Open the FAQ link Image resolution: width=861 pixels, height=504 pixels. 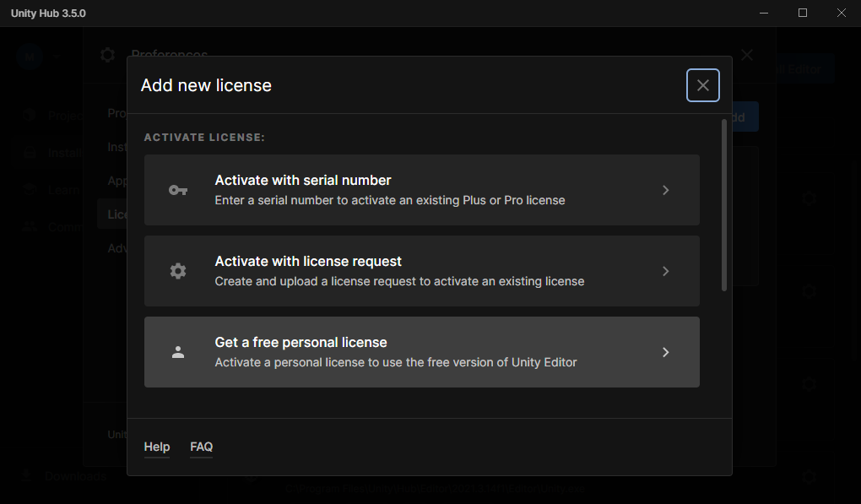click(x=201, y=447)
